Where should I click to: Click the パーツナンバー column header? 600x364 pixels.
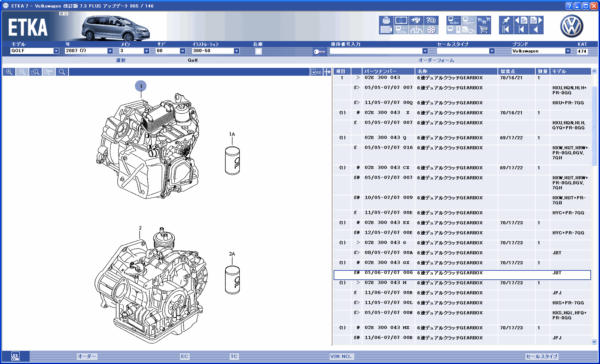388,71
